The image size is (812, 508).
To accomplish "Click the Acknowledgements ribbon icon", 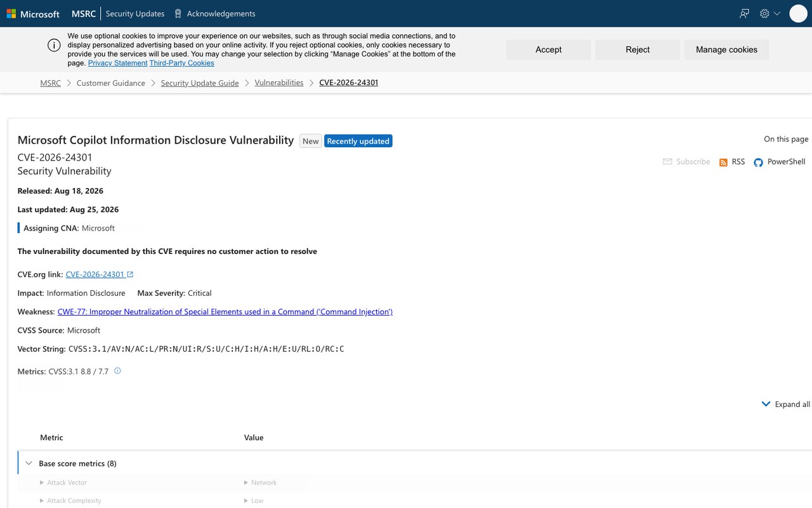I will [x=178, y=13].
